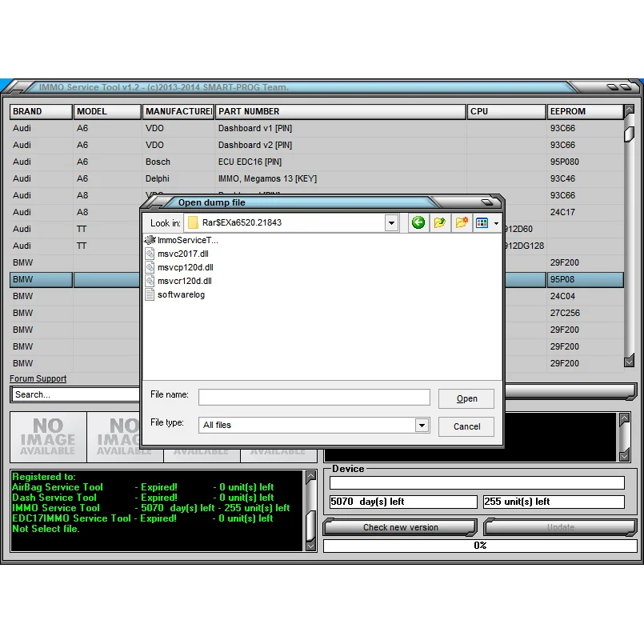The width and height of the screenshot is (644, 644).
Task: Go up one folder level icon
Action: point(439,222)
